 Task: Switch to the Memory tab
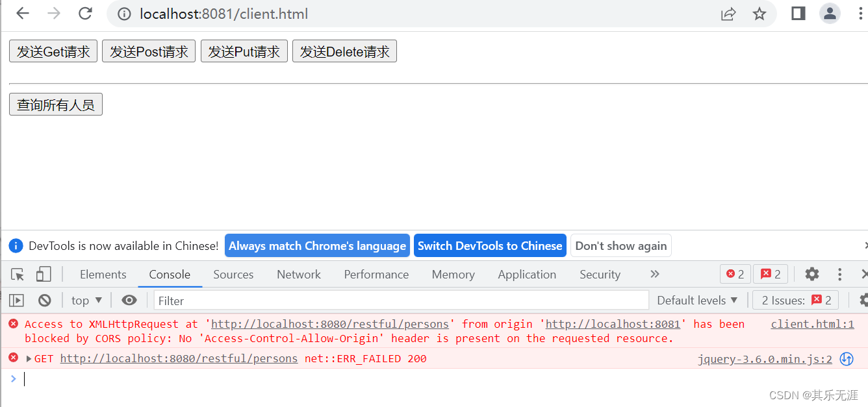click(x=453, y=275)
